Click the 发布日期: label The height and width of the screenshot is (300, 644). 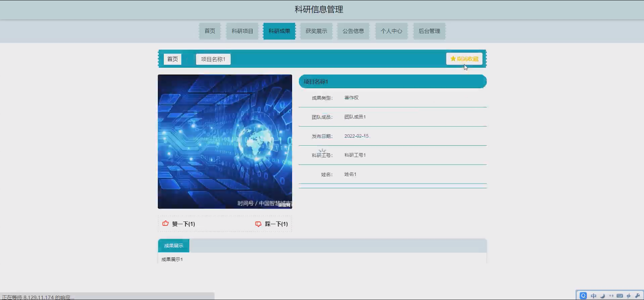tap(322, 136)
